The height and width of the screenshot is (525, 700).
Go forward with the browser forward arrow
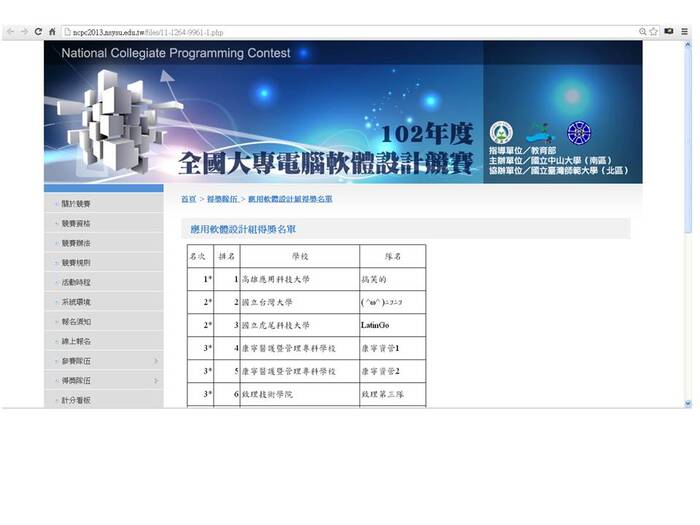pyautogui.click(x=24, y=32)
